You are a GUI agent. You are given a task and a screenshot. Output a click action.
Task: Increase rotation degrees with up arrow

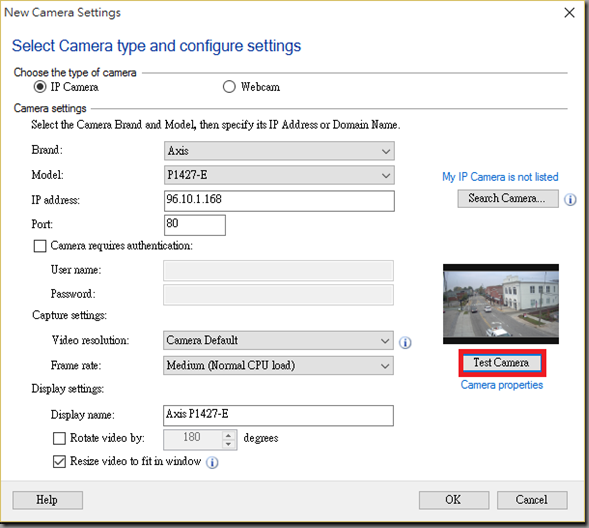point(228,435)
